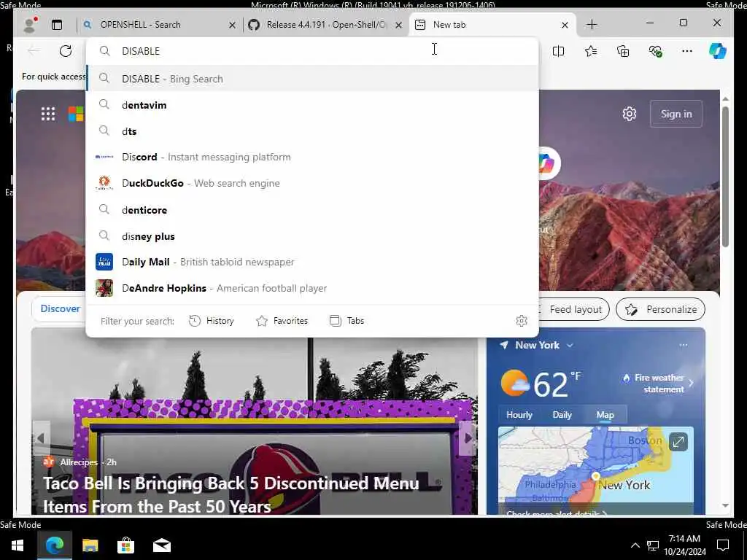The width and height of the screenshot is (747, 560).
Task: Open the Edge profile icon
Action: click(29, 24)
